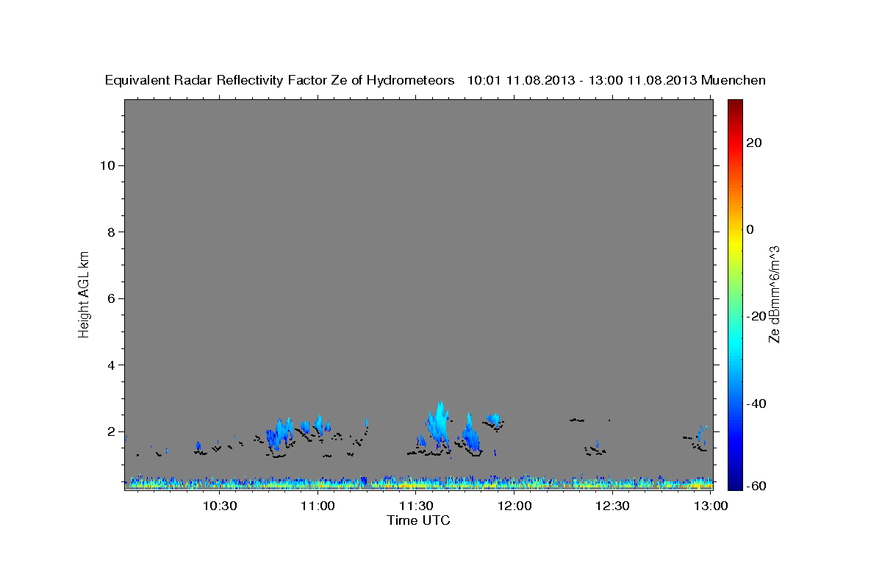Click the "Time UTC" axis label
Image resolution: width=882 pixels, height=588 pixels.
(x=418, y=520)
